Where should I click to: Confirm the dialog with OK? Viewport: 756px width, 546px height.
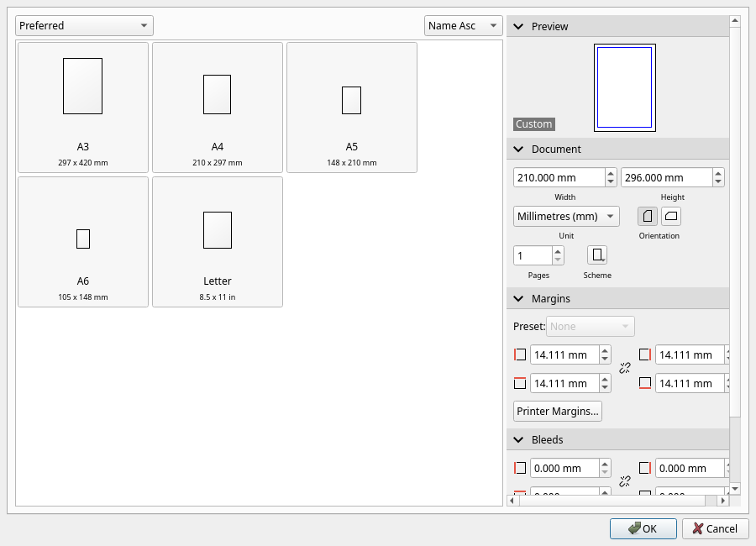coord(643,528)
